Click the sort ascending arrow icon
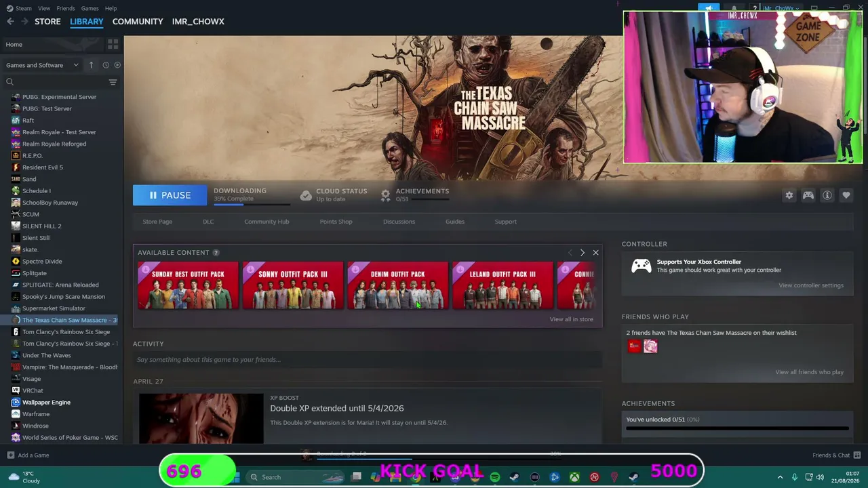 [x=91, y=65]
